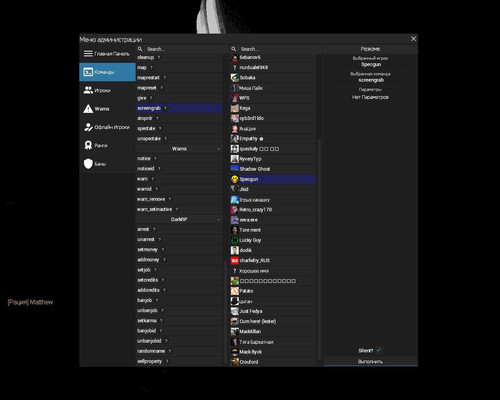500x400 pixels.
Task: Click Specgun's yellow smiley avatar
Action: click(235, 179)
